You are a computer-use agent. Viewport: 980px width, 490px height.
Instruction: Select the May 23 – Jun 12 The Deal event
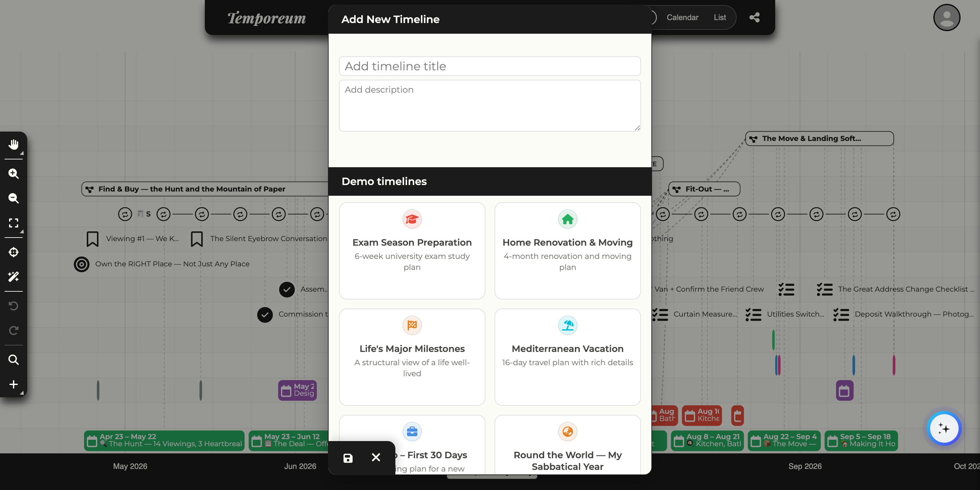pyautogui.click(x=288, y=440)
